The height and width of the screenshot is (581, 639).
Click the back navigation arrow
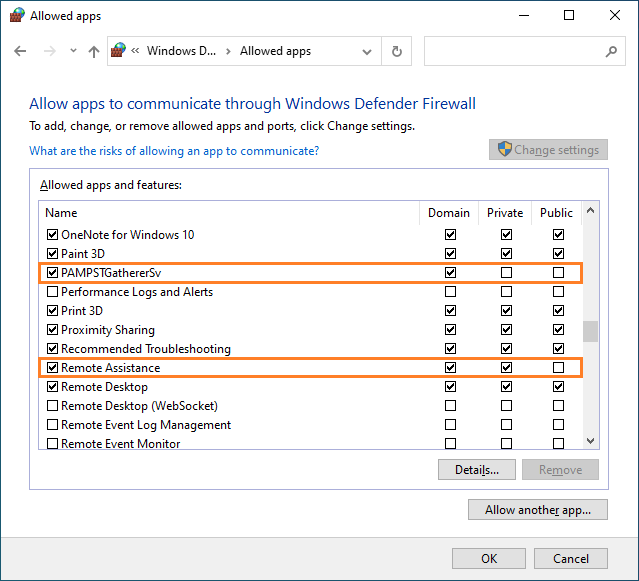tap(20, 51)
